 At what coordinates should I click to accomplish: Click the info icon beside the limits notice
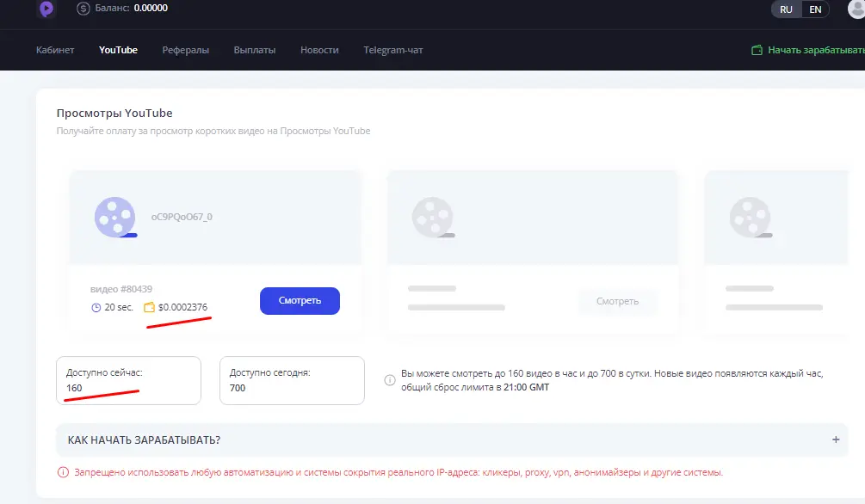(390, 380)
